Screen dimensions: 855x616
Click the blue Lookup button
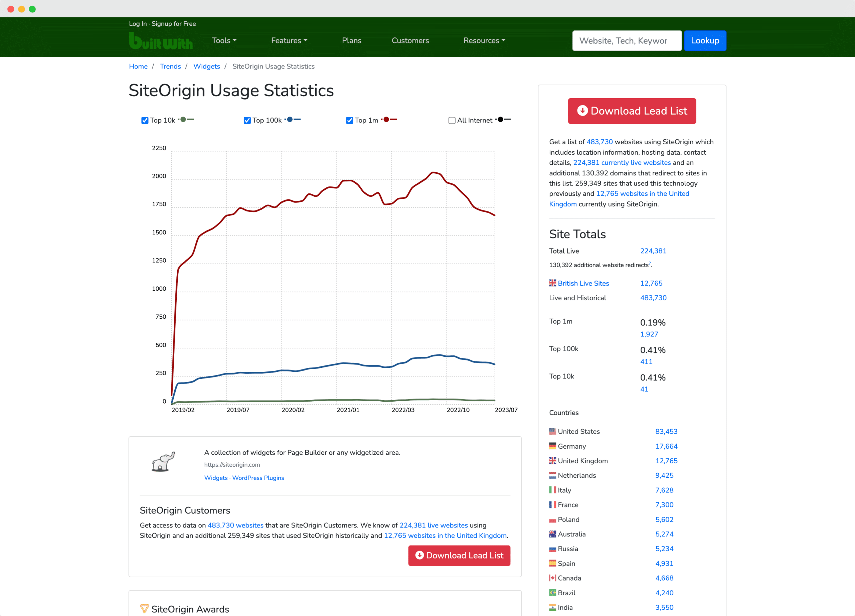pos(705,41)
